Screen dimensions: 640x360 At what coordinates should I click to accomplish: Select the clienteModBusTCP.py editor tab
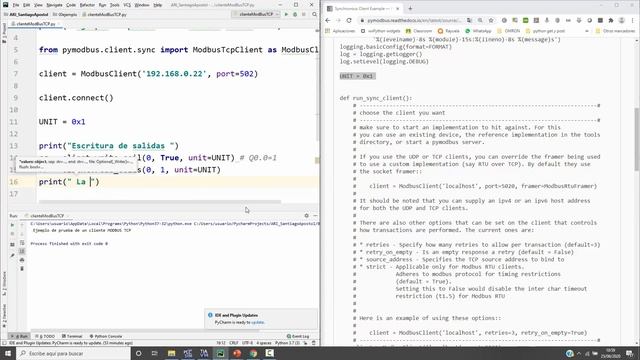35,24
